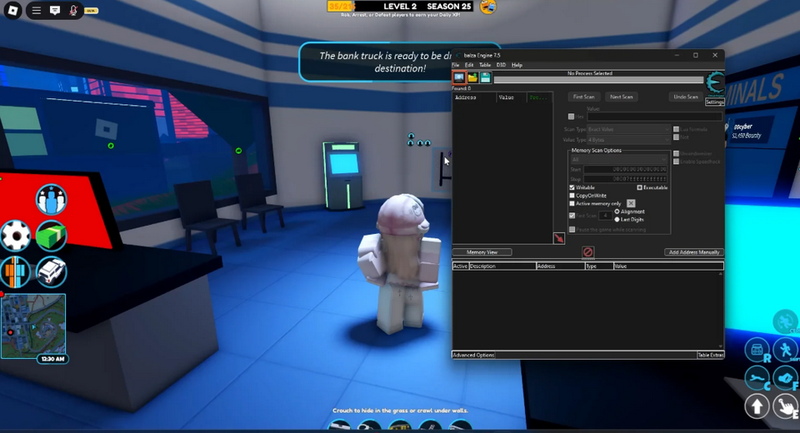
Task: Click the Fast Scan alignment number field
Action: point(605,215)
